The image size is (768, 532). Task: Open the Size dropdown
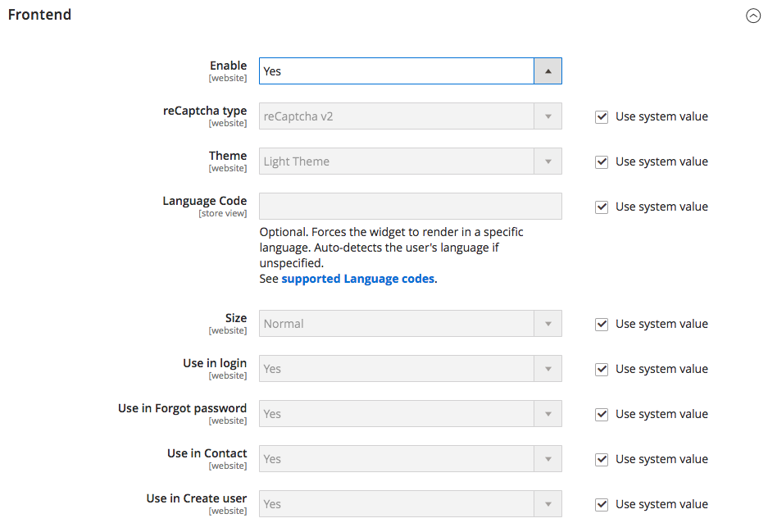548,323
